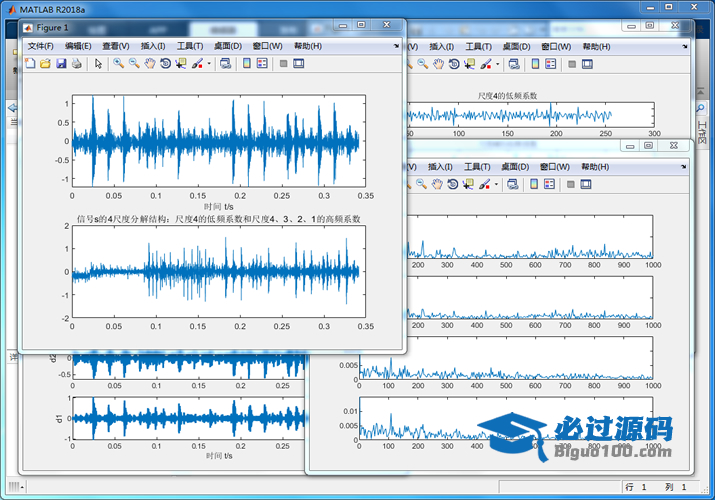This screenshot has height=500, width=715.
Task: Save figure icon in Figure 1 toolbar
Action: pos(61,64)
